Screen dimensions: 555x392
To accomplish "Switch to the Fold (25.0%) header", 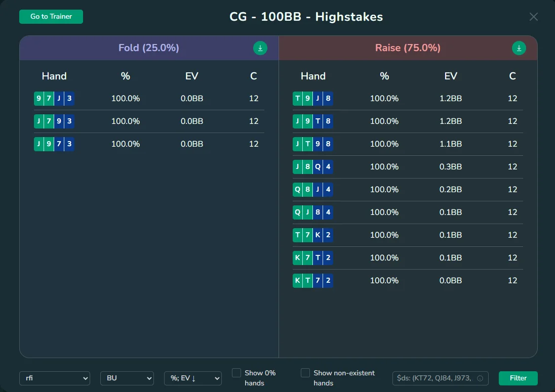I will coord(148,48).
